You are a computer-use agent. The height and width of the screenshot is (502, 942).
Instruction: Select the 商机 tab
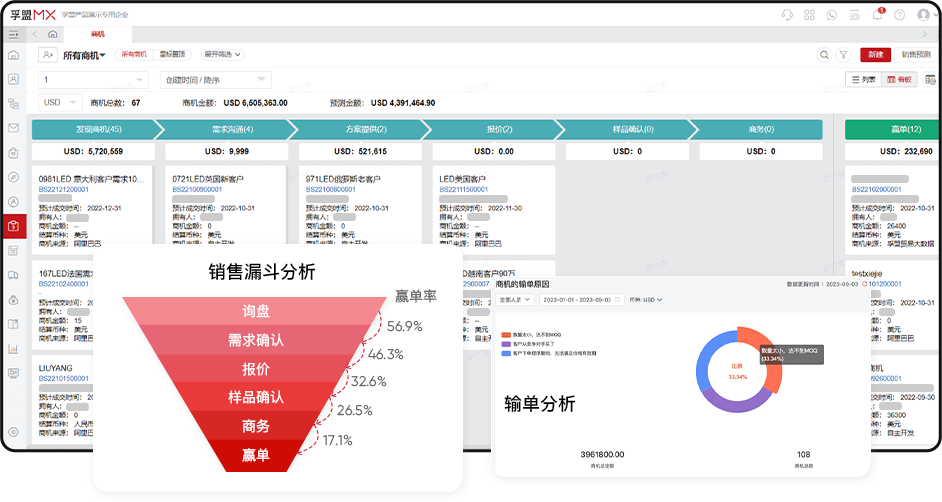click(x=97, y=34)
